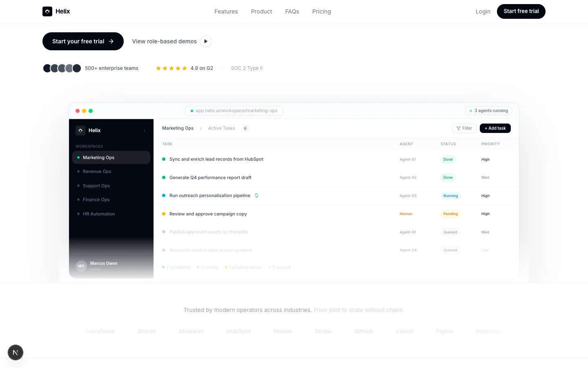The height and width of the screenshot is (368, 588).
Task: Select the Marketing Ops workspace
Action: tap(111, 157)
